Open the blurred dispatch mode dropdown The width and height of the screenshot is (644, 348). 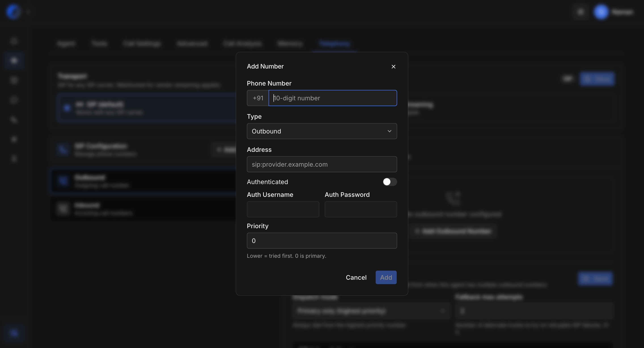[x=371, y=311]
